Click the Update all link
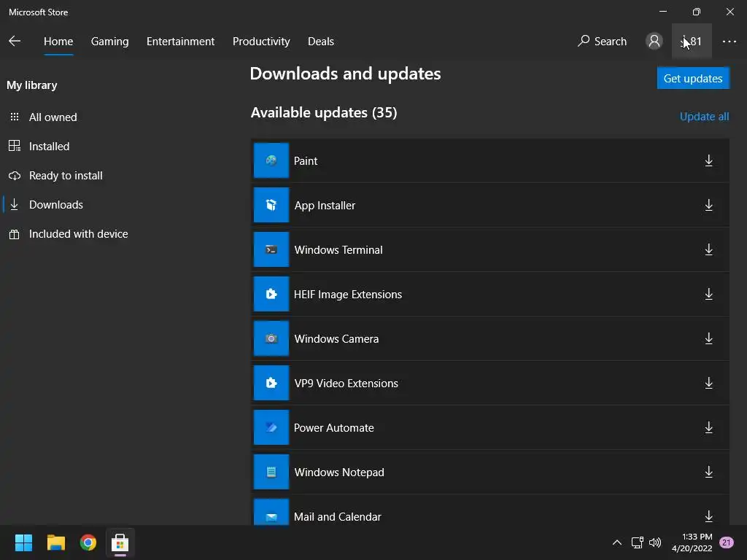747x560 pixels. pos(704,117)
